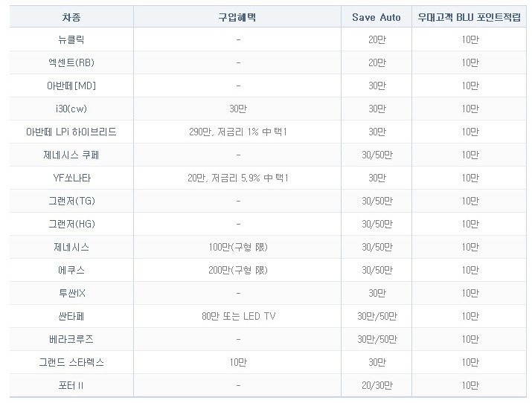The width and height of the screenshot is (532, 403).
Task: Select the 제네시스 row name
Action: [71, 247]
